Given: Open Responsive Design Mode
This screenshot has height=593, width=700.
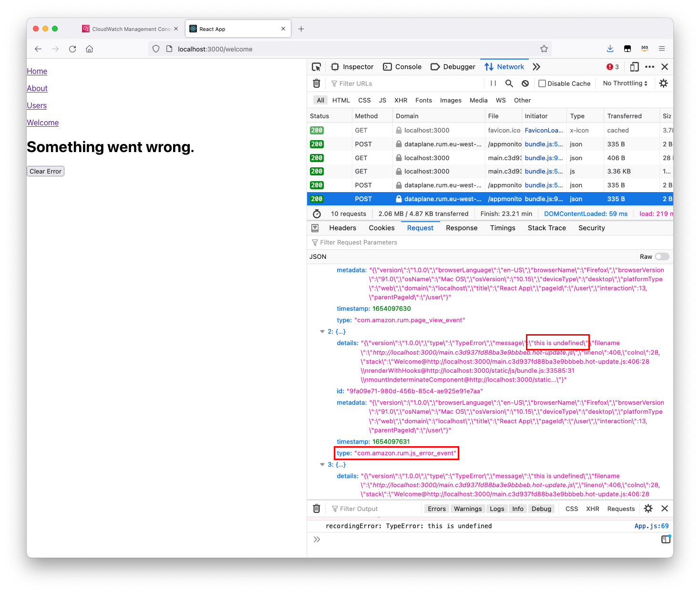Looking at the screenshot, I should click(x=634, y=67).
